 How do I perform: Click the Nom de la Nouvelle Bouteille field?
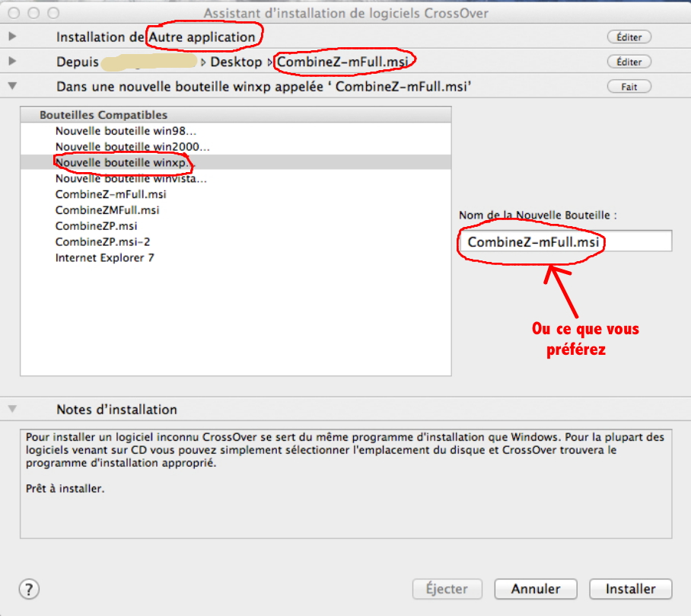click(x=565, y=242)
